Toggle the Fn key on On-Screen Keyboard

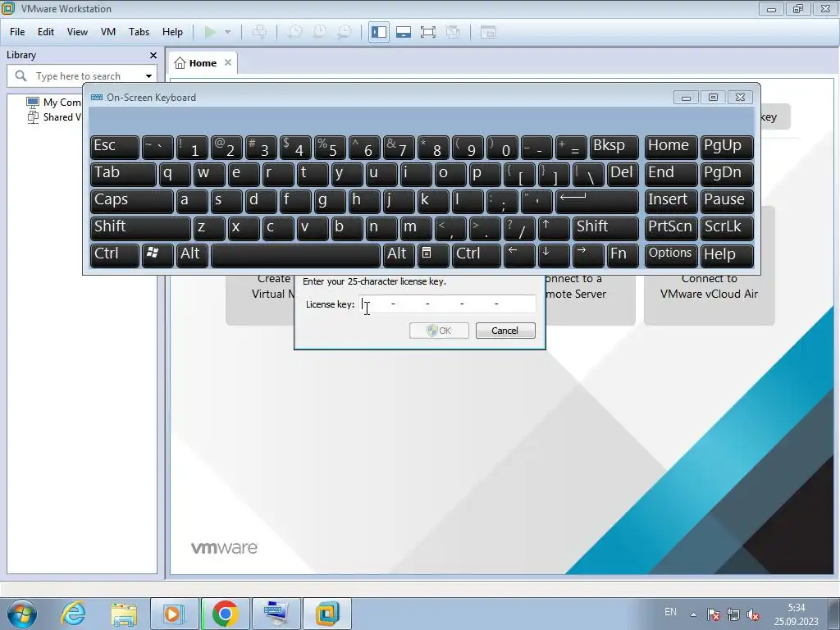pyautogui.click(x=623, y=255)
